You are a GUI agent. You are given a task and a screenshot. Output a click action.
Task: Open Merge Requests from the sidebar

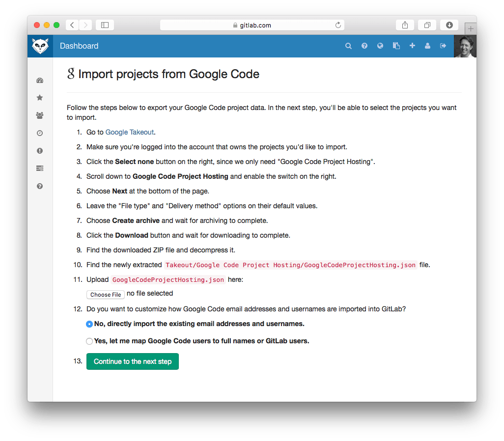(40, 168)
